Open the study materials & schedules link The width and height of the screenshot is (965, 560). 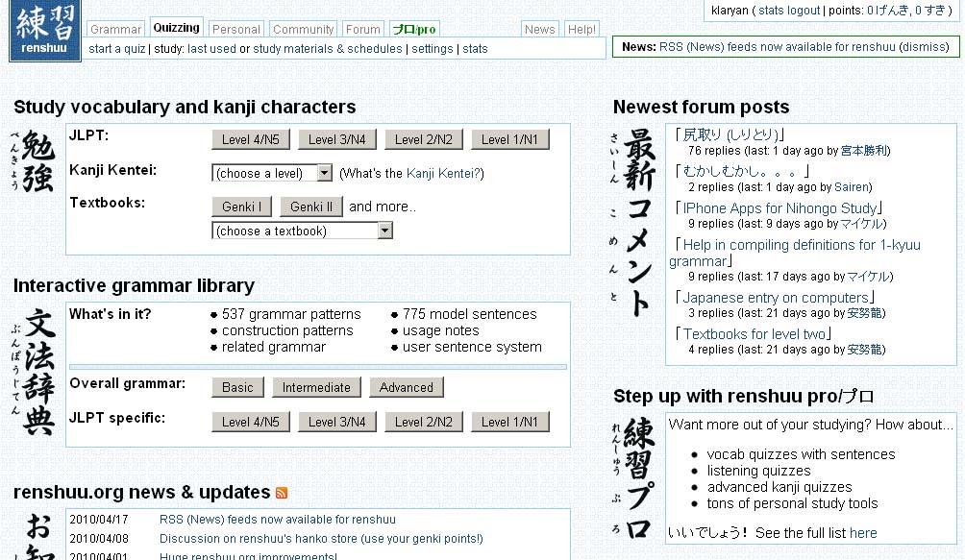[328, 49]
